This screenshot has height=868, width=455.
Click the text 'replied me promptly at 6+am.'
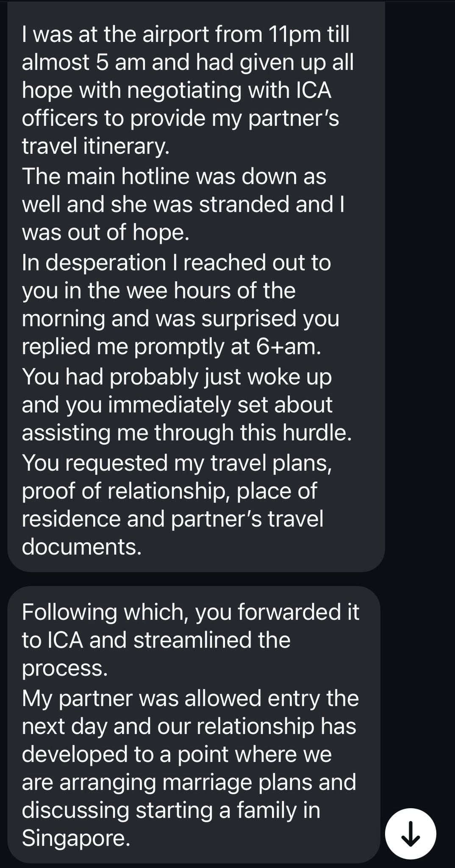pyautogui.click(x=172, y=347)
